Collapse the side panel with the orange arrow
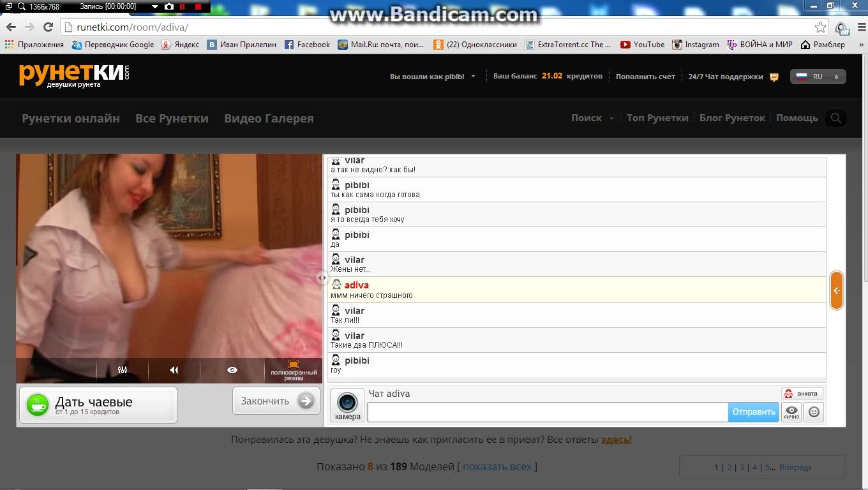Screen dimensions: 868x490 (836, 290)
